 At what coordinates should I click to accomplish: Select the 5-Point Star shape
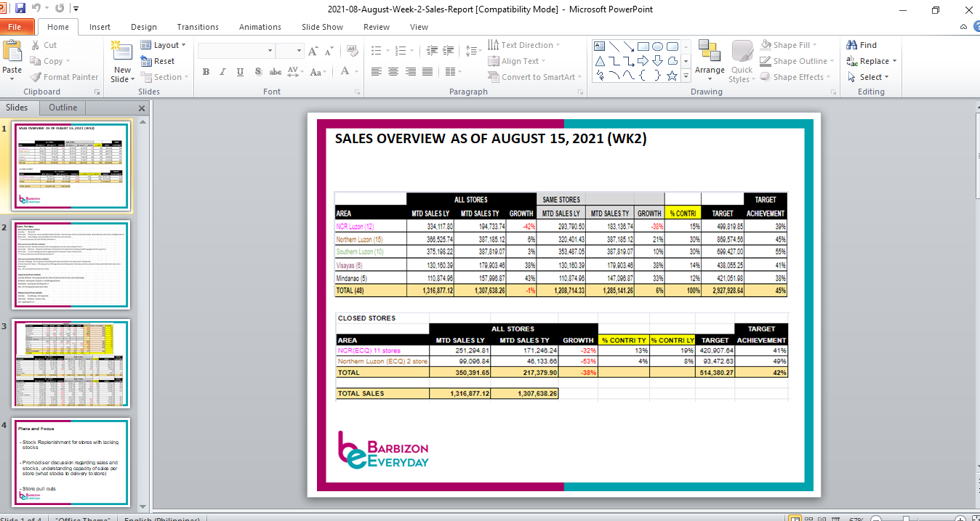coord(672,76)
